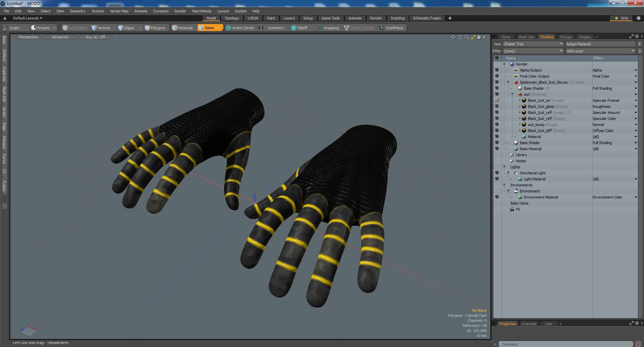Switch to the UVEdit layout tab

point(253,18)
